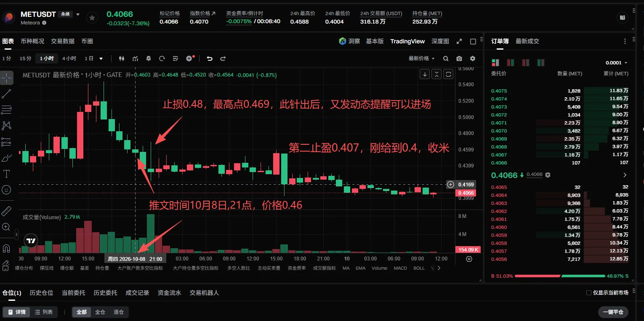The height and width of the screenshot is (321, 644).
Task: Click ask price 0.4075 in order book
Action: 499,91
